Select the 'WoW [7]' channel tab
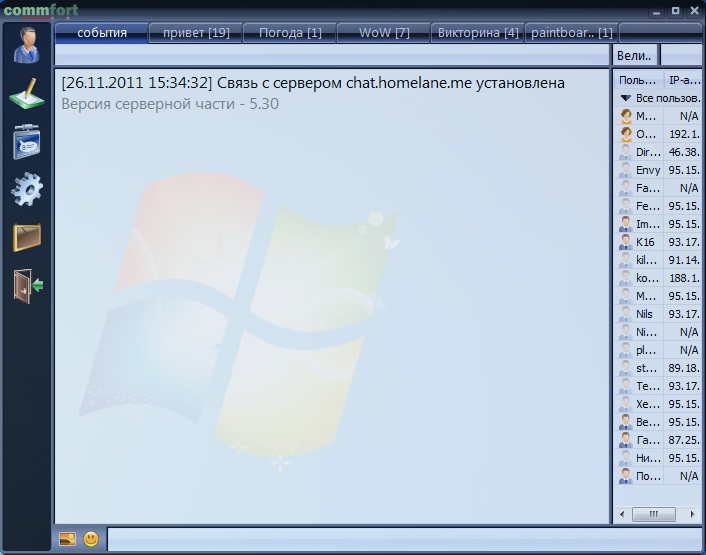Image resolution: width=706 pixels, height=555 pixels. 384,33
